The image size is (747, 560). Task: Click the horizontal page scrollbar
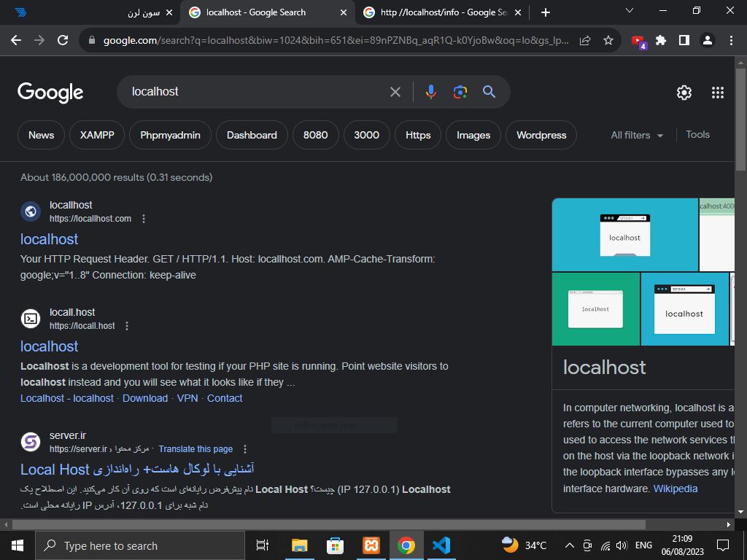pos(329,524)
